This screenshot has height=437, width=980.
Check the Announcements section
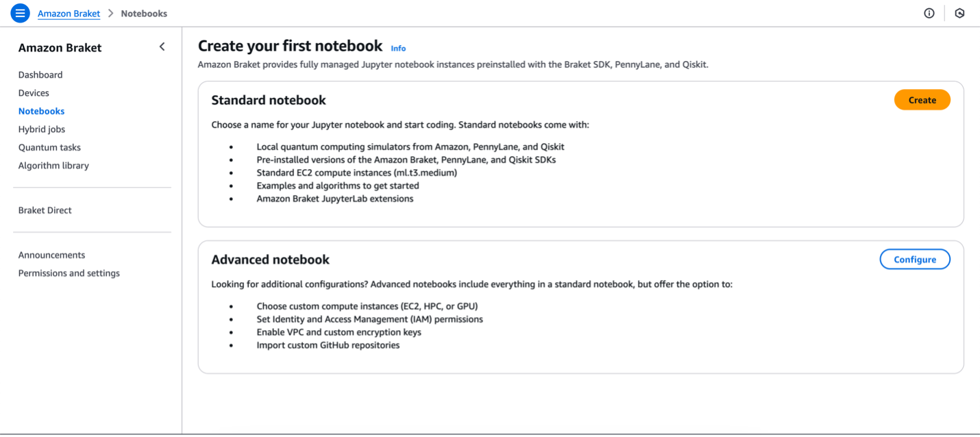[x=51, y=255]
